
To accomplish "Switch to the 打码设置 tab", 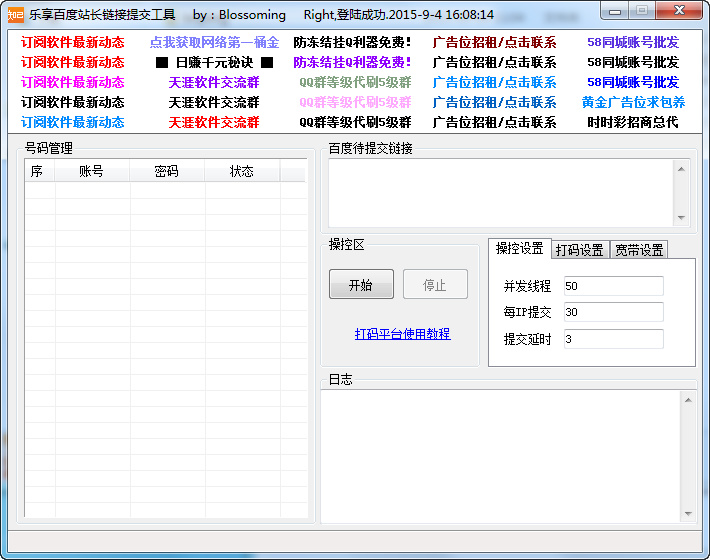I will click(x=580, y=250).
